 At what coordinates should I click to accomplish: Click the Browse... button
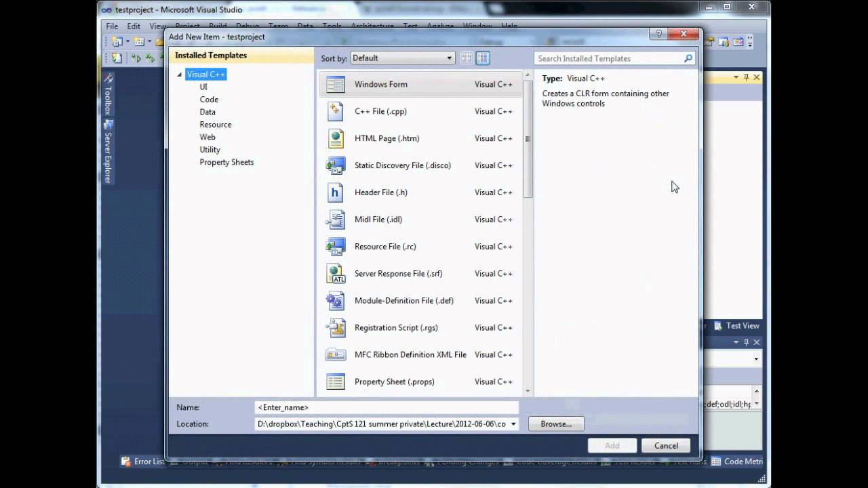556,424
